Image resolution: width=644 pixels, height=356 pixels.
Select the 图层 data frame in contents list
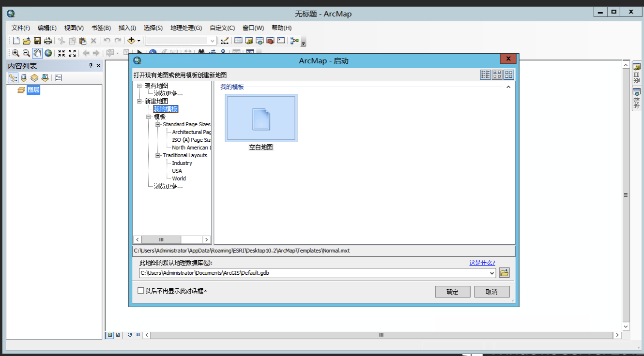click(33, 89)
